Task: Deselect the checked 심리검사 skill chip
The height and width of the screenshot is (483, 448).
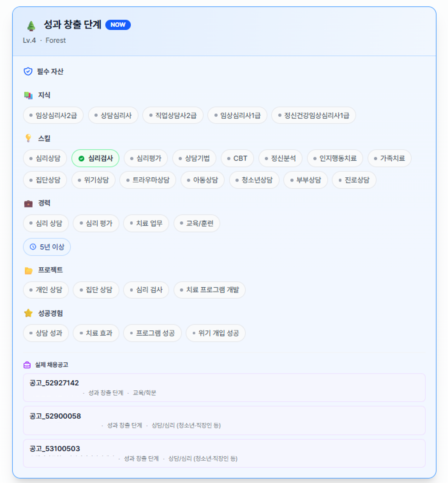Action: [96, 158]
